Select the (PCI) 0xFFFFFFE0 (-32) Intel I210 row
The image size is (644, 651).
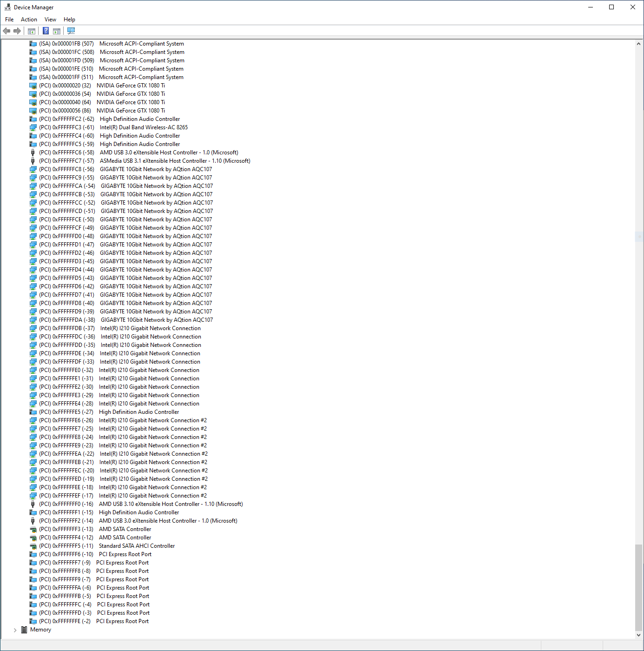coord(119,370)
